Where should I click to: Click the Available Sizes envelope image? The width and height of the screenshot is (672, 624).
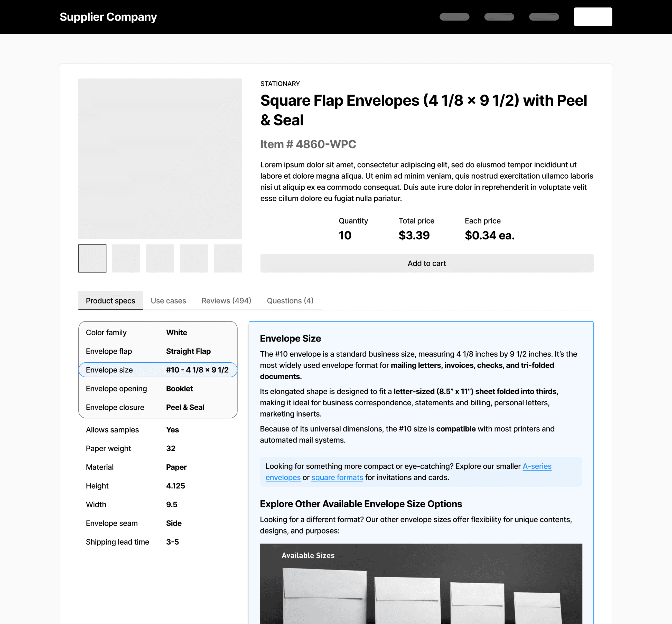tap(421, 584)
